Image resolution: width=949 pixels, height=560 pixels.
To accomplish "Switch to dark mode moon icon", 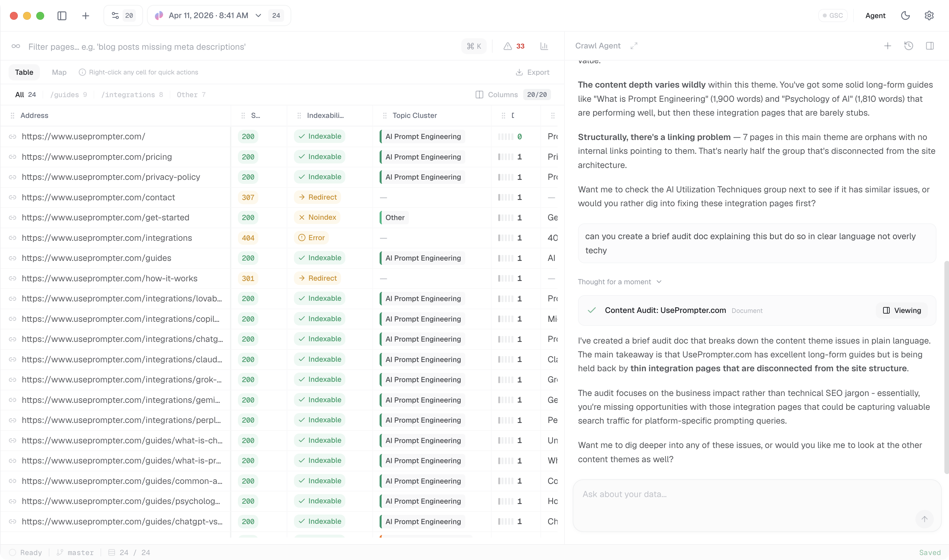I will (x=905, y=15).
